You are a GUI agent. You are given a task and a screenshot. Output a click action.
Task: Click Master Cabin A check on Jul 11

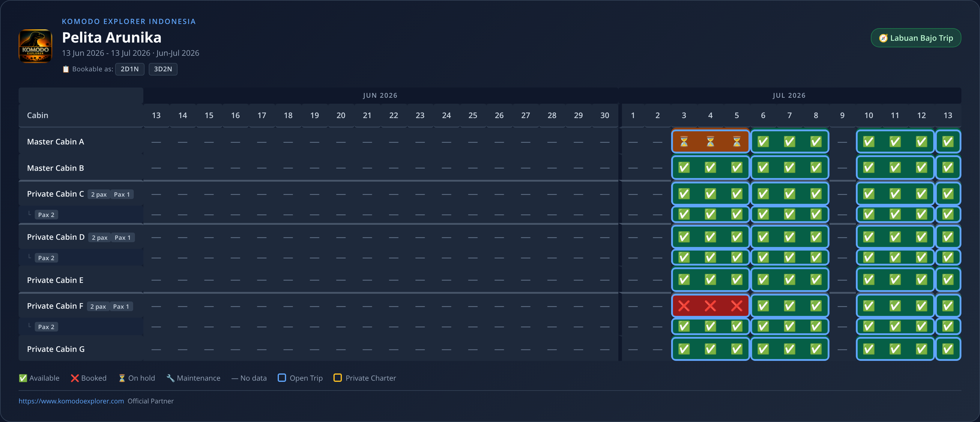point(895,142)
